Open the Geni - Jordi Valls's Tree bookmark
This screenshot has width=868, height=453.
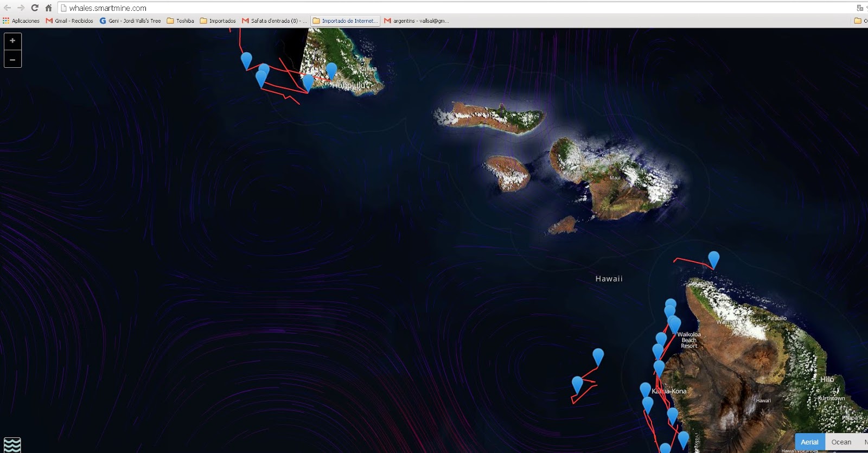click(130, 21)
